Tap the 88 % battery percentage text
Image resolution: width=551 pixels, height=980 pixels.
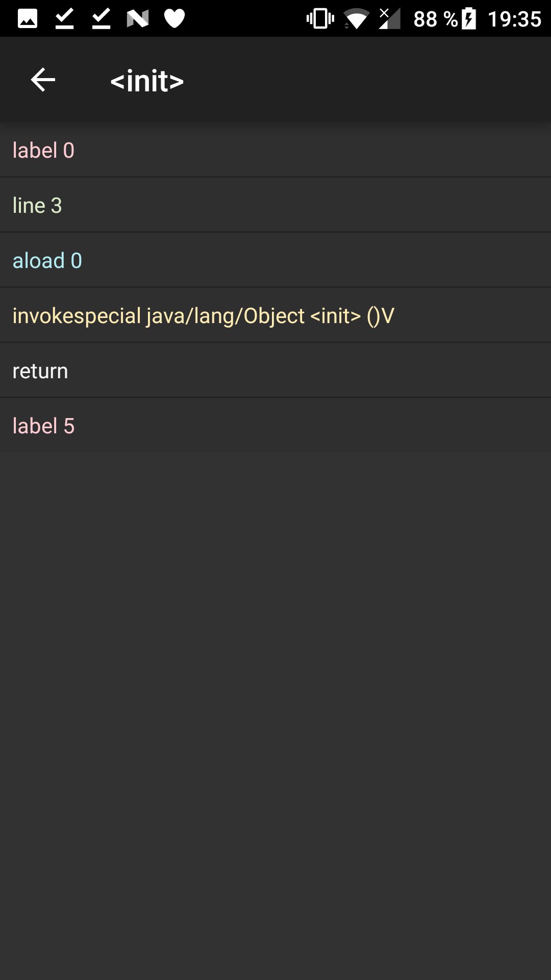coord(435,19)
